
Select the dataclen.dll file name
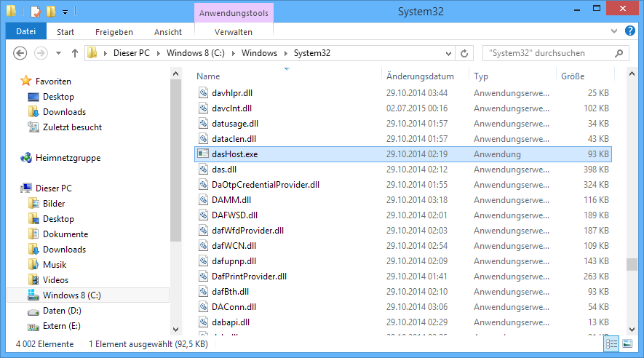(234, 139)
